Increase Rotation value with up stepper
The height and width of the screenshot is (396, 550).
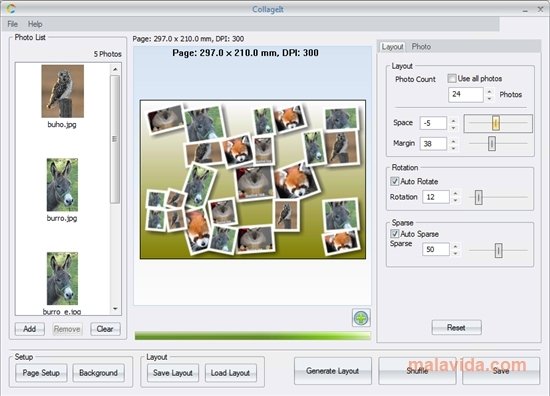[455, 194]
